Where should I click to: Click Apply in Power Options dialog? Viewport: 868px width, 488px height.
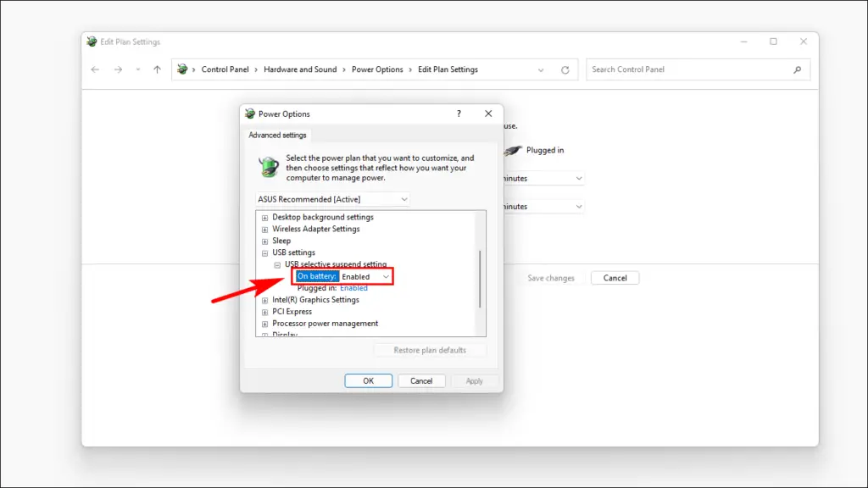[475, 380]
